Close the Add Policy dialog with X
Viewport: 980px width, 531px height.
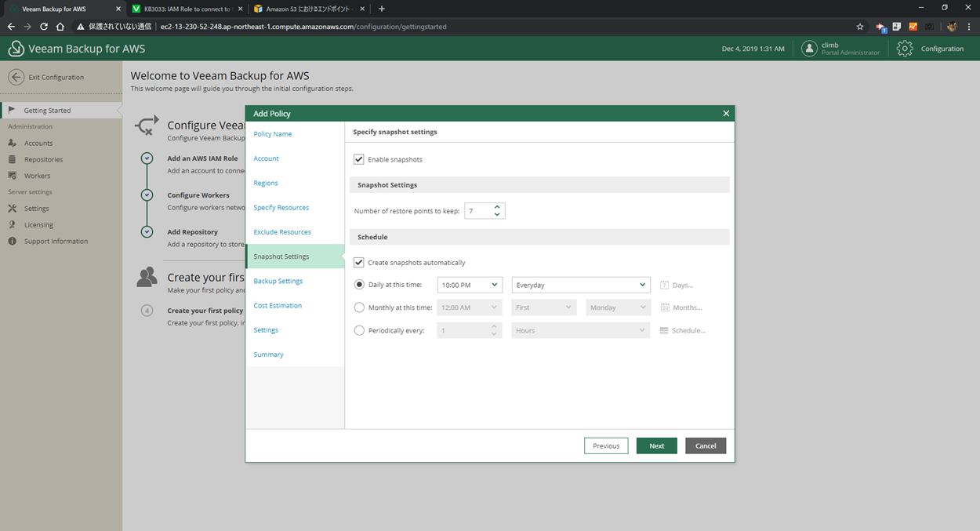click(x=726, y=114)
